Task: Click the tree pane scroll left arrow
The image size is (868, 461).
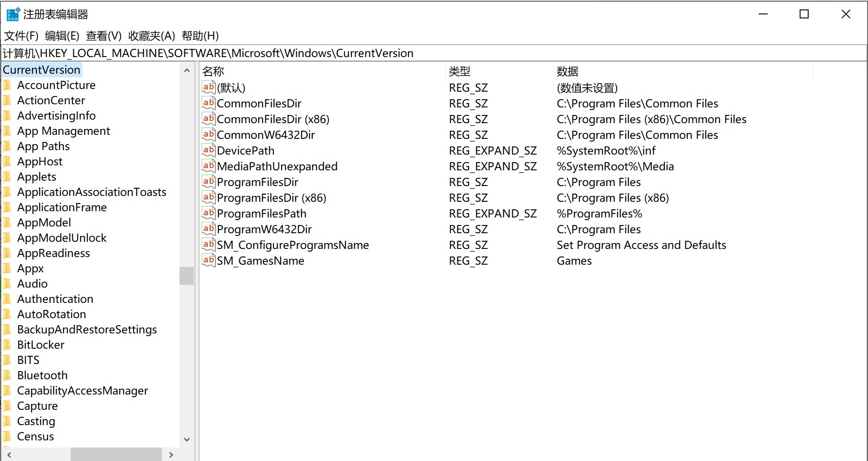Action: (9, 455)
